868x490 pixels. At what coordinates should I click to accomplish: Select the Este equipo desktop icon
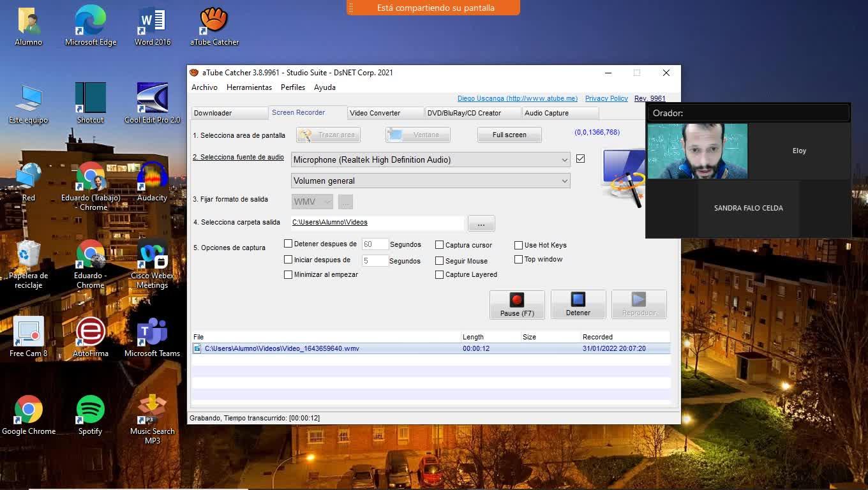tap(28, 104)
